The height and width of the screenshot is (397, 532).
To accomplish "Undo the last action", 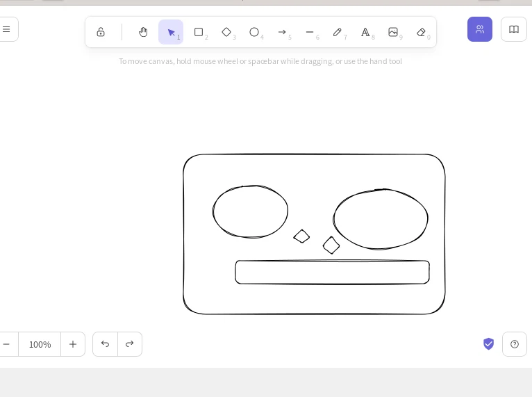I will 105,344.
